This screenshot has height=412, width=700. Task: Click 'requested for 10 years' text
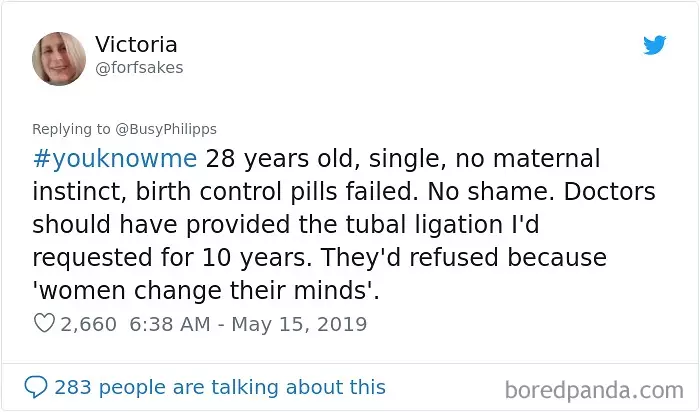pos(172,258)
